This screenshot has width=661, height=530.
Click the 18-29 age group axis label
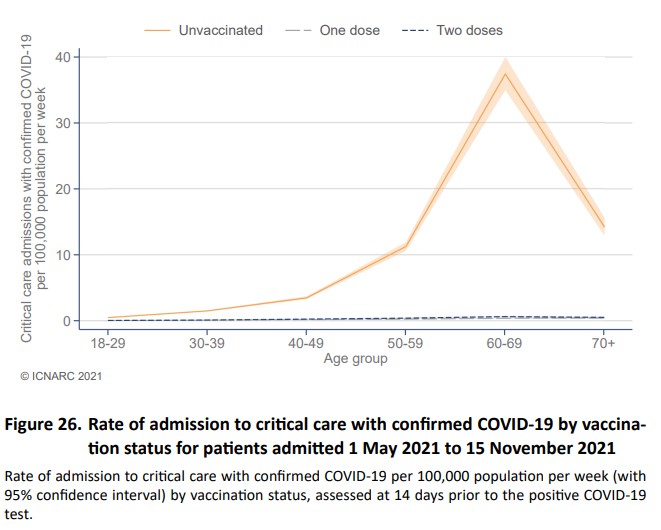tap(107, 343)
